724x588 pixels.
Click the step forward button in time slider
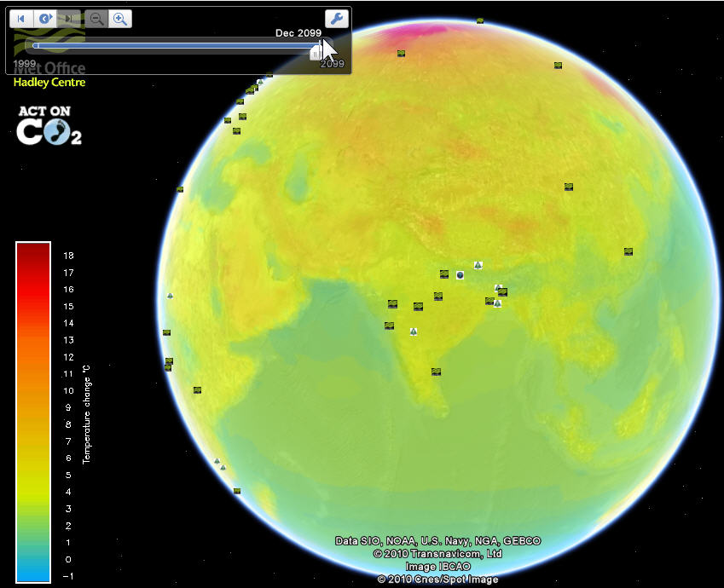[69, 19]
